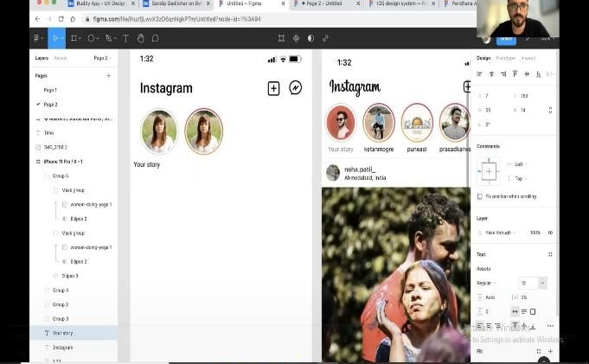
Task: Click the Align bottom icon
Action: 538,74
